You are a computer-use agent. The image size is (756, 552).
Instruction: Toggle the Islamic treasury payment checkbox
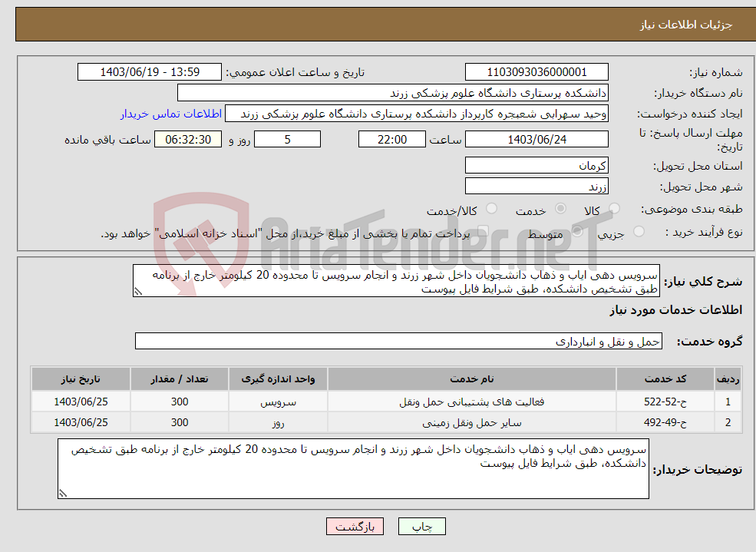pyautogui.click(x=482, y=231)
